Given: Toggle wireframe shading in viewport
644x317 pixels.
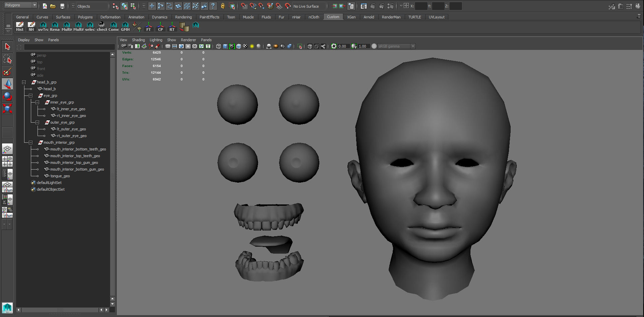Looking at the screenshot, I should coord(218,46).
